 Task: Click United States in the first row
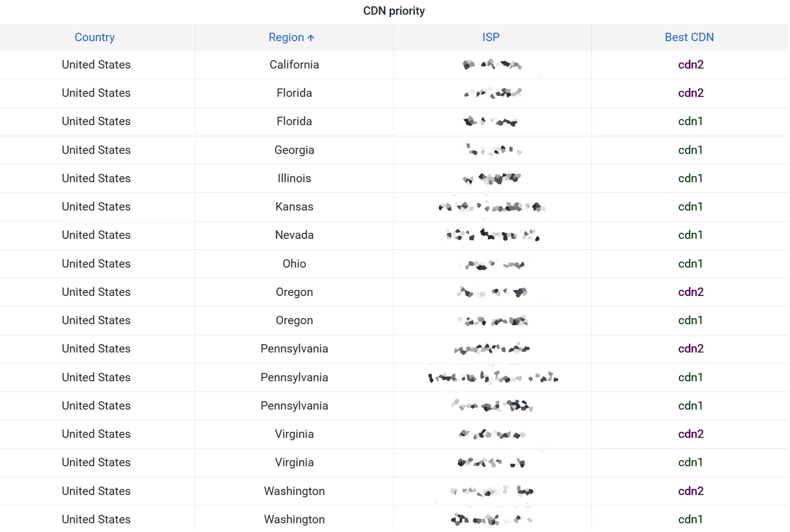click(96, 64)
